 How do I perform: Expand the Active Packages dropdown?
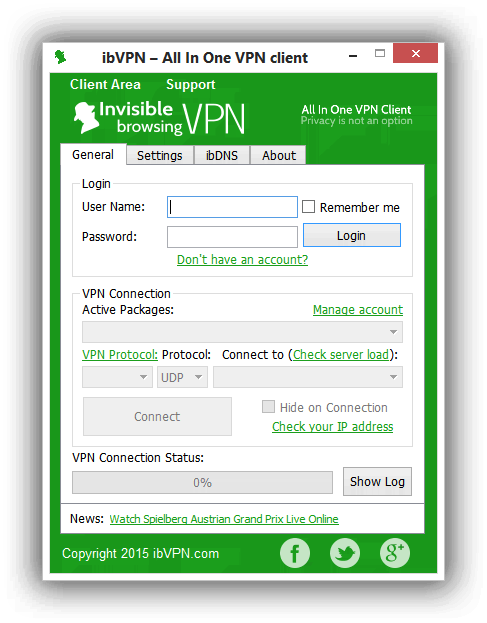(242, 332)
